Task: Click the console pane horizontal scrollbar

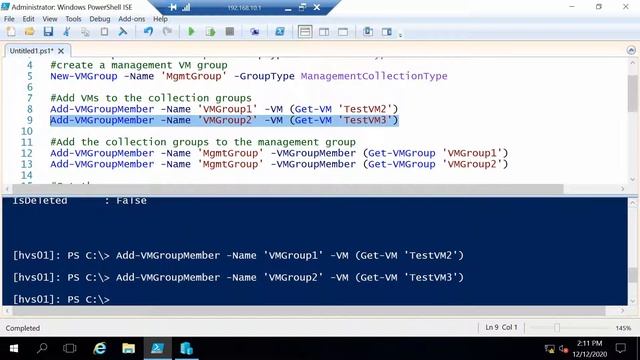Action: click(309, 311)
